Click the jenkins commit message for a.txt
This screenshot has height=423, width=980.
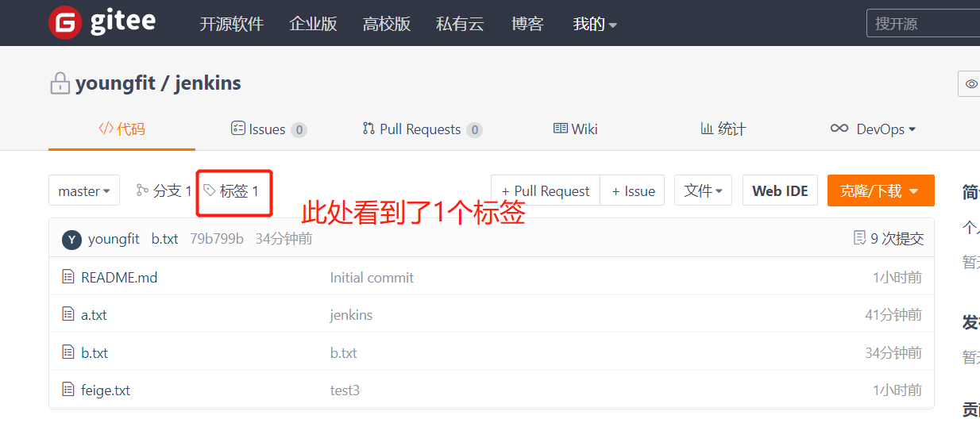click(351, 314)
